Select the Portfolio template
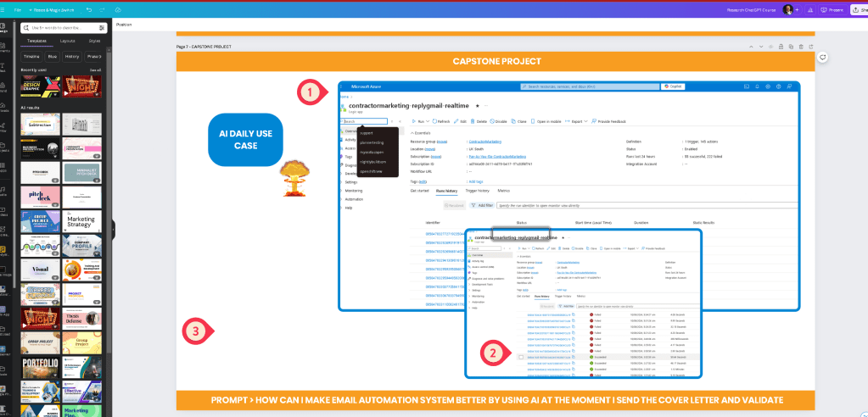Image resolution: width=868 pixels, height=417 pixels. [41, 366]
